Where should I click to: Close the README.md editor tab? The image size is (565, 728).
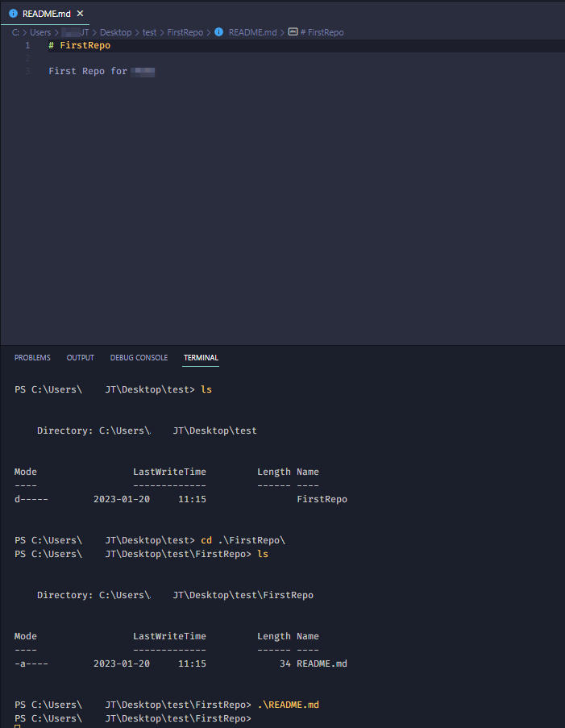tap(80, 14)
